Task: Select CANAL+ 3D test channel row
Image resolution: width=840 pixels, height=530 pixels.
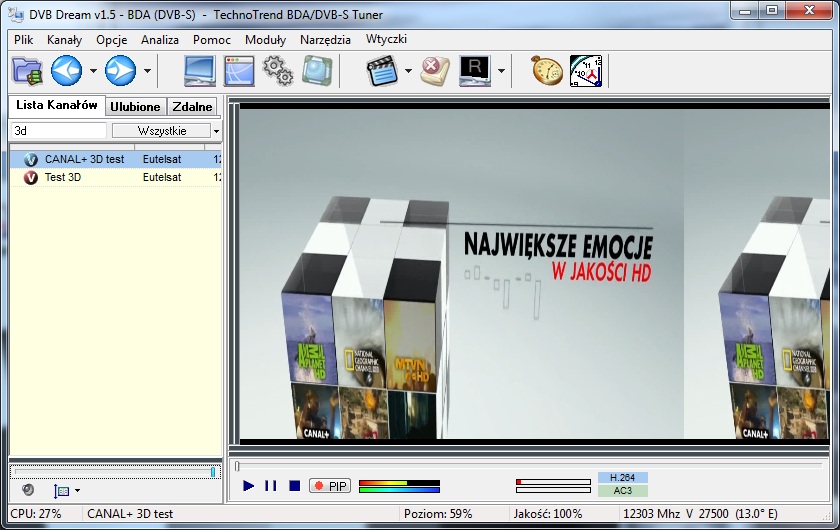Action: tap(116, 159)
